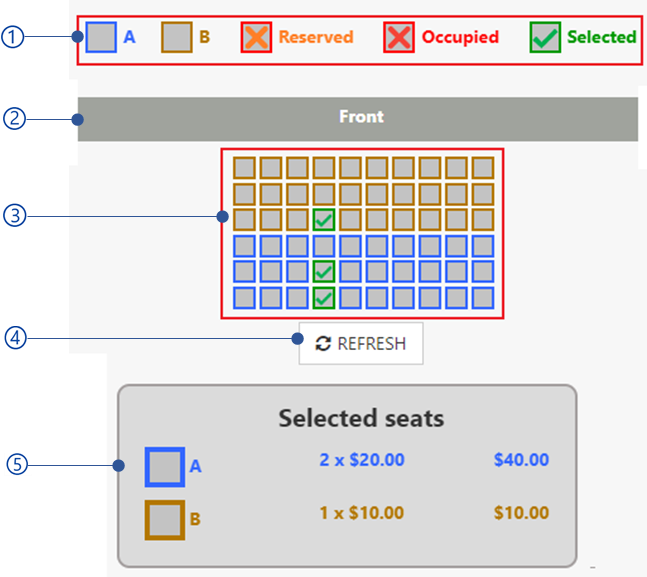Click the brown B category swatch in legend
Screen dimensions: 647x577
pyautogui.click(x=177, y=38)
